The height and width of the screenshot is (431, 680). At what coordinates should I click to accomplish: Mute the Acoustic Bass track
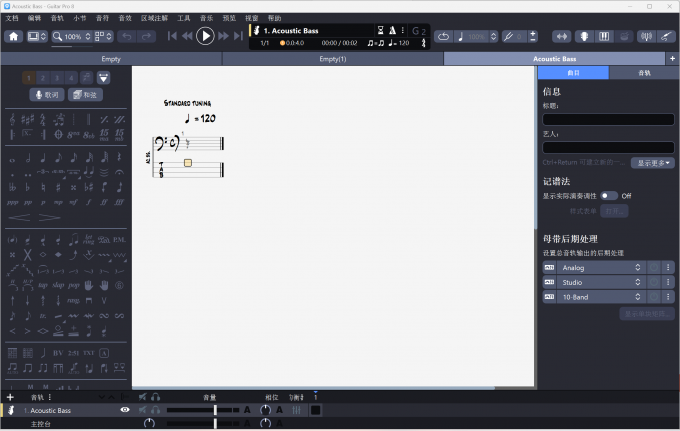[142, 410]
